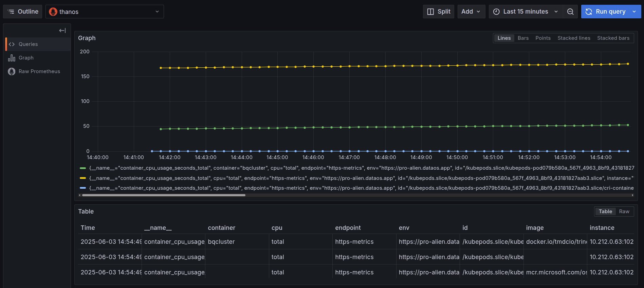The image size is (644, 288).
Task: Click the legend horizontal scrollbar
Action: [x=164, y=195]
